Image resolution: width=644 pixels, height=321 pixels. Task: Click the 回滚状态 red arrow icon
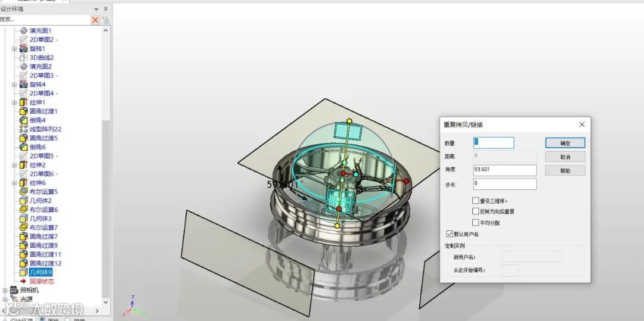tap(23, 281)
